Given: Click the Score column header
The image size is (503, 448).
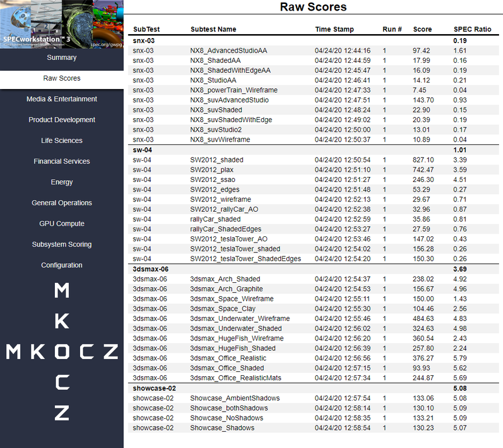Looking at the screenshot, I should click(x=422, y=29).
